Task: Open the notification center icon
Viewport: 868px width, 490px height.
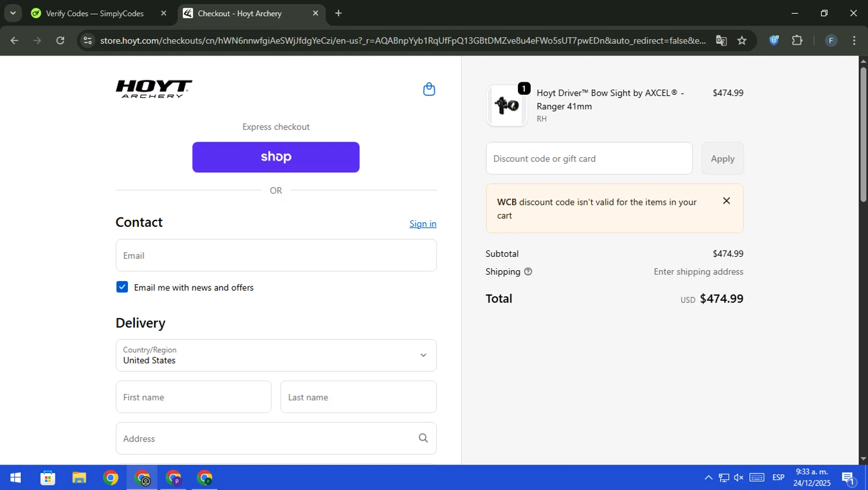Action: point(849,478)
